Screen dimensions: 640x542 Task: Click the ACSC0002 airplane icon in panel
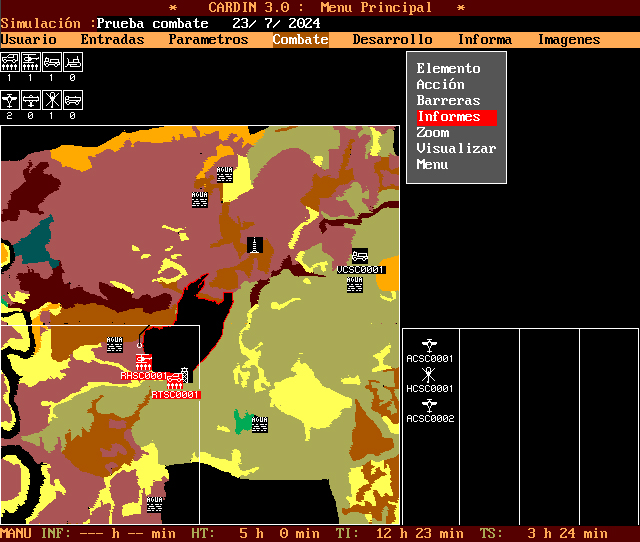(x=429, y=405)
